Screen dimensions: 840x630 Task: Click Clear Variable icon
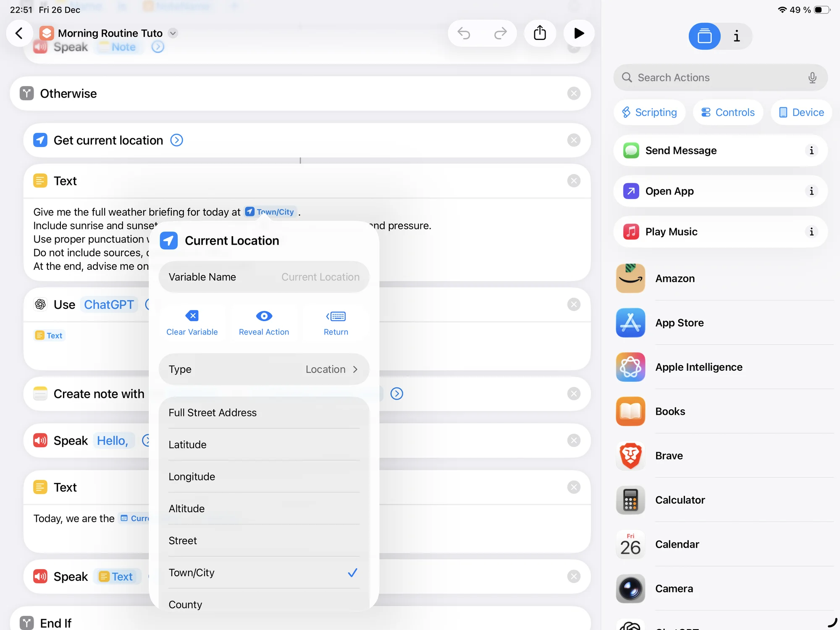pyautogui.click(x=192, y=316)
